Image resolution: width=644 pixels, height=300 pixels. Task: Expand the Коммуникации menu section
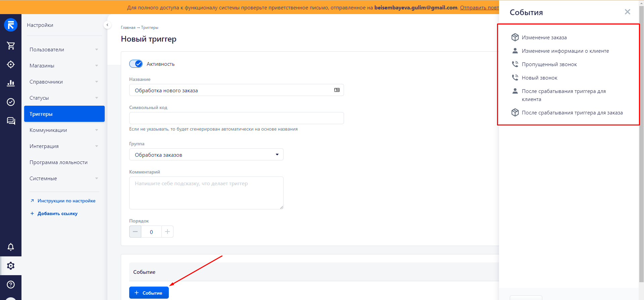64,130
